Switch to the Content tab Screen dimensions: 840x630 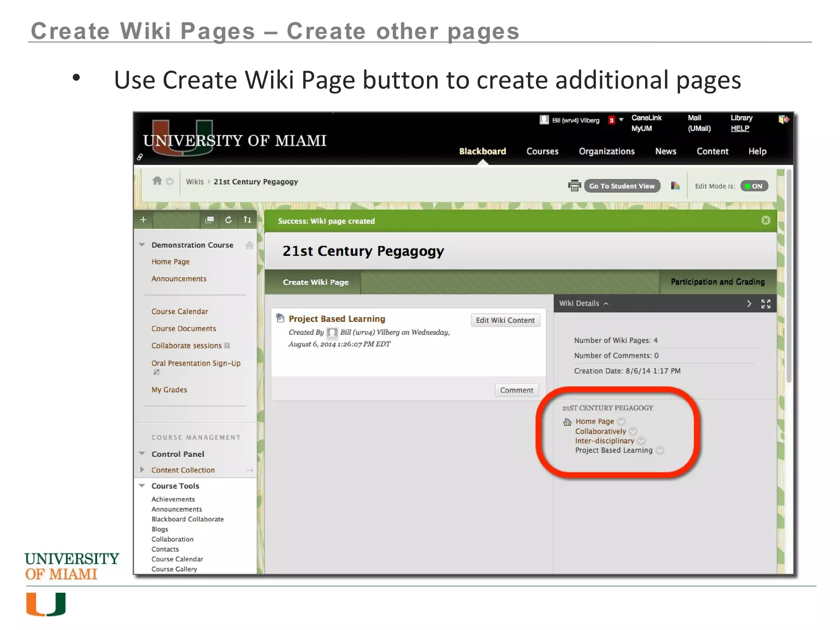(712, 151)
